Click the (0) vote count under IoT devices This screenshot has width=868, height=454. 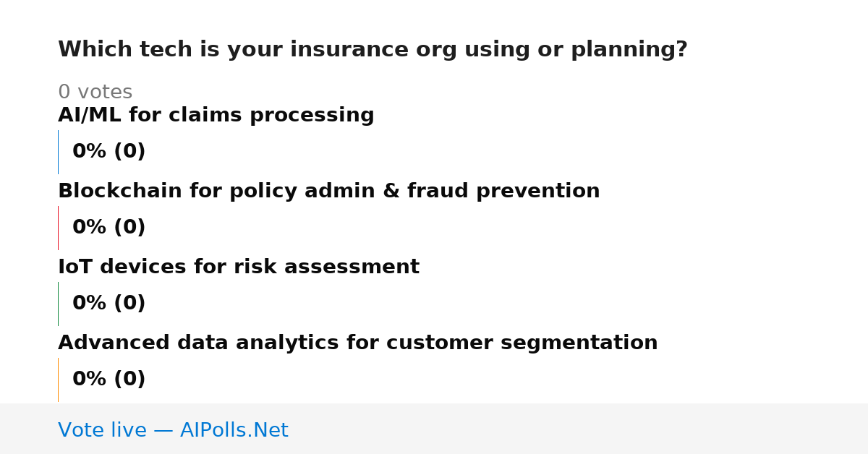click(x=129, y=304)
